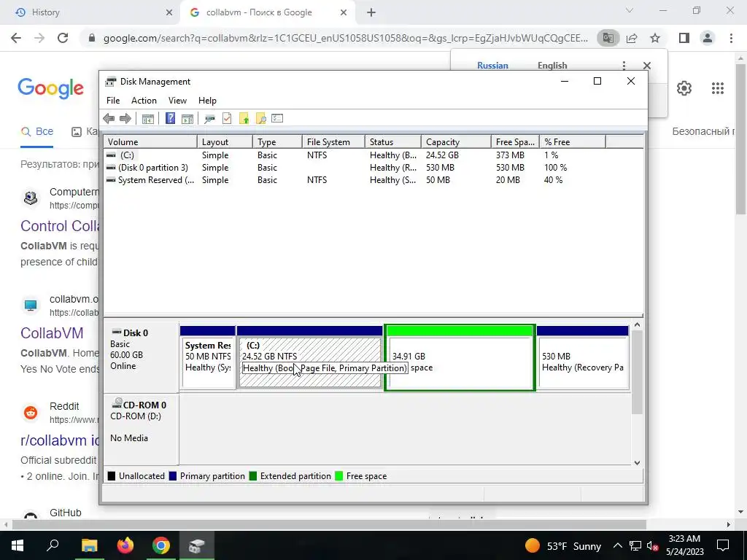Click the Google Translate icon in address bar
Screen dimensions: 747x560
[608, 38]
